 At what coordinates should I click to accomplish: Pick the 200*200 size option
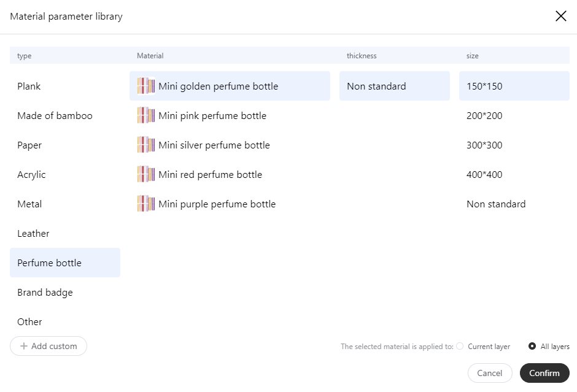tap(514, 115)
